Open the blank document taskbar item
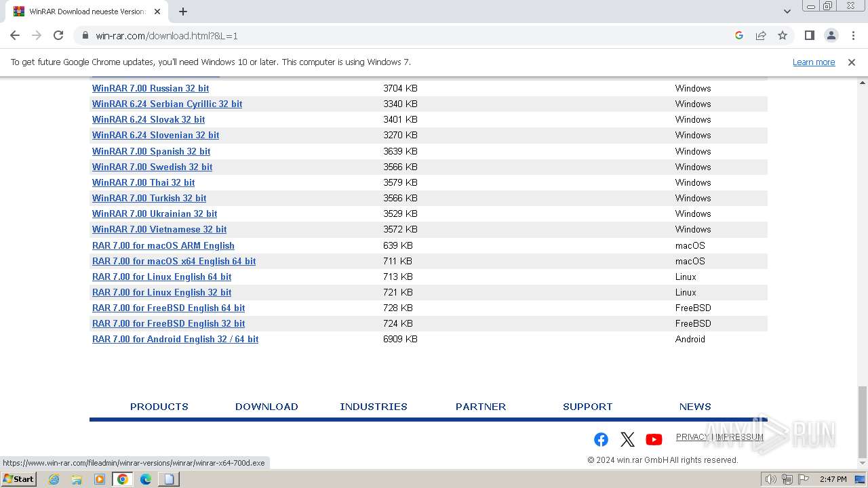The image size is (868, 488). [x=169, y=479]
